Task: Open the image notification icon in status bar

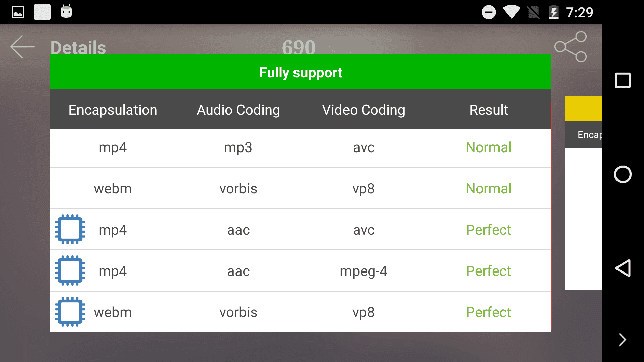Action: point(18,12)
